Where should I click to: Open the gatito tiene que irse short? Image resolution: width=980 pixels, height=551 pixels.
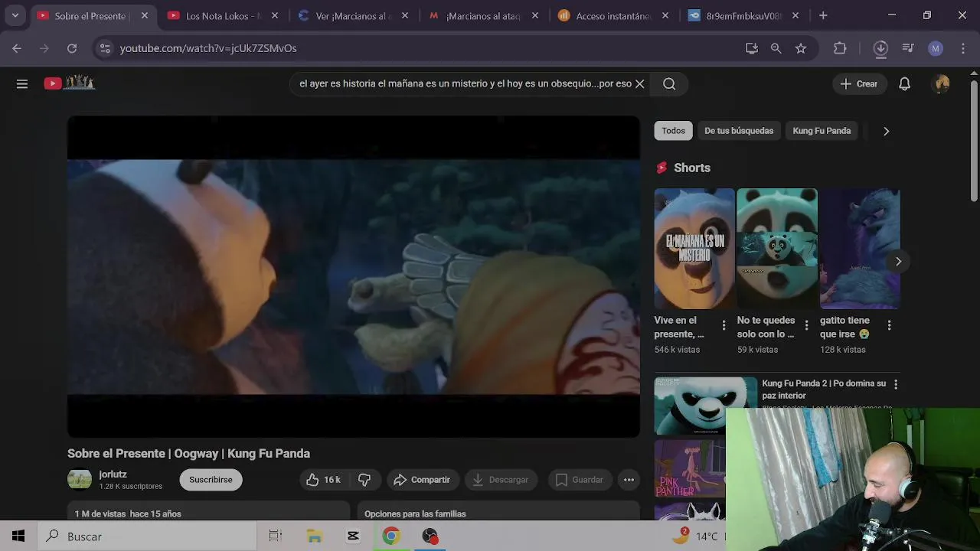[860, 249]
